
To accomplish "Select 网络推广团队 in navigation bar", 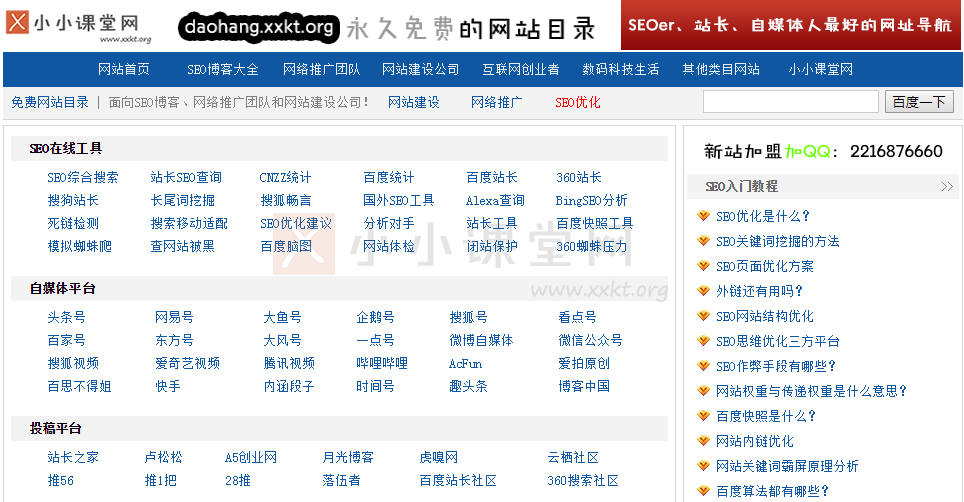I will pos(322,69).
